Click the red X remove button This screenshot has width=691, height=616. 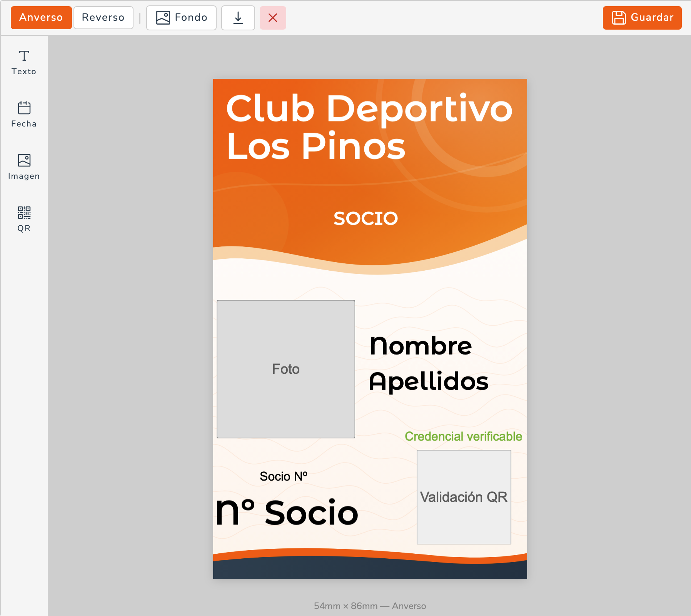tap(273, 18)
